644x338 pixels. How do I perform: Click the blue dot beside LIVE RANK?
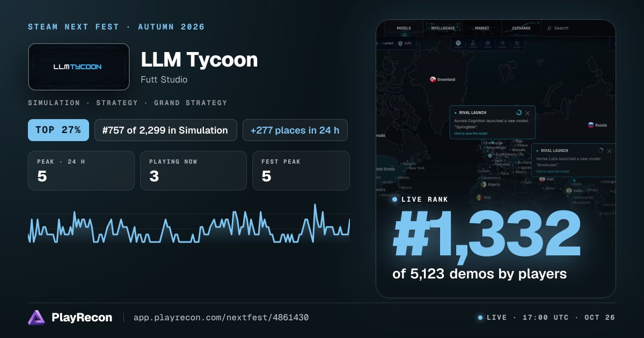[395, 200]
